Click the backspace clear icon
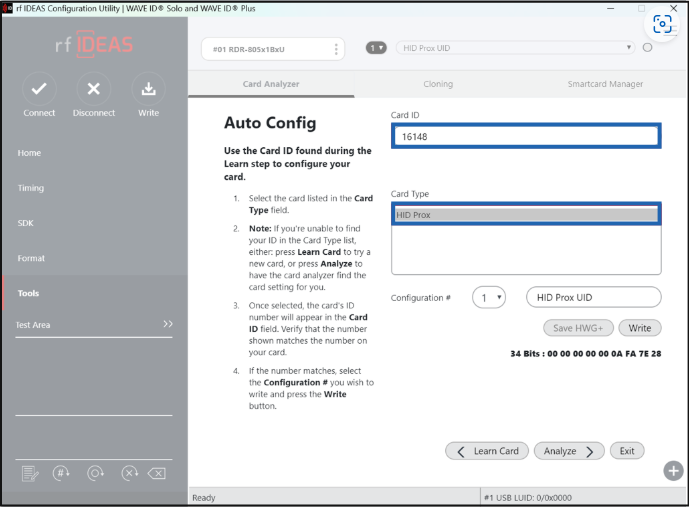 [x=157, y=473]
